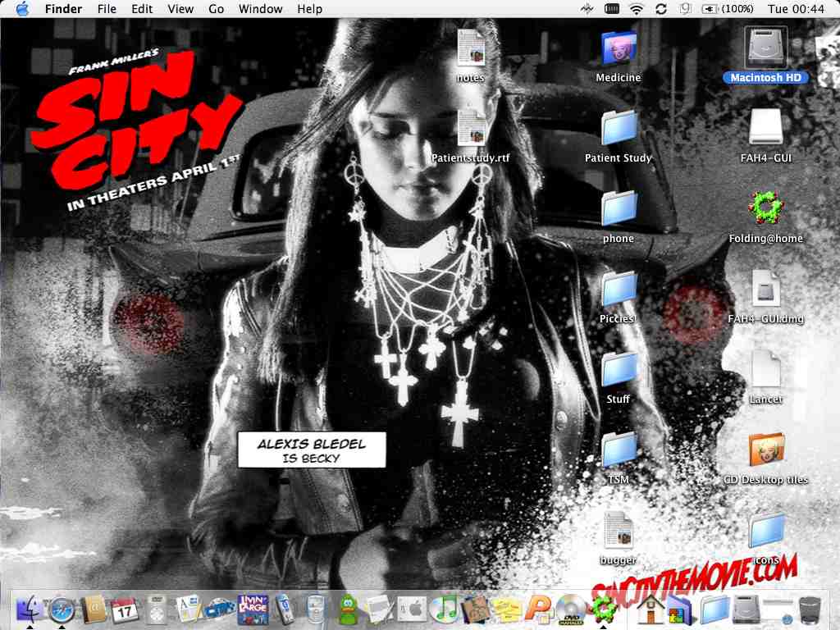This screenshot has height=630, width=840.
Task: Select the Macintosh HD drive icon
Action: (765, 47)
